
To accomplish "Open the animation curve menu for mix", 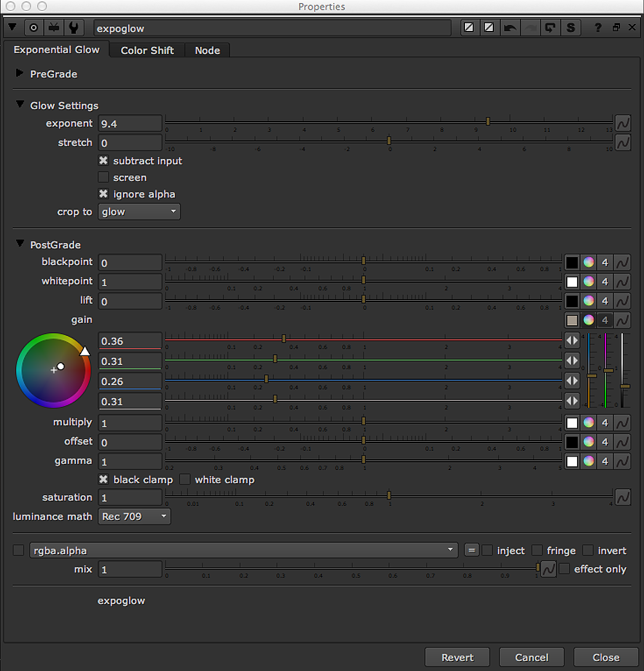I will [x=548, y=569].
